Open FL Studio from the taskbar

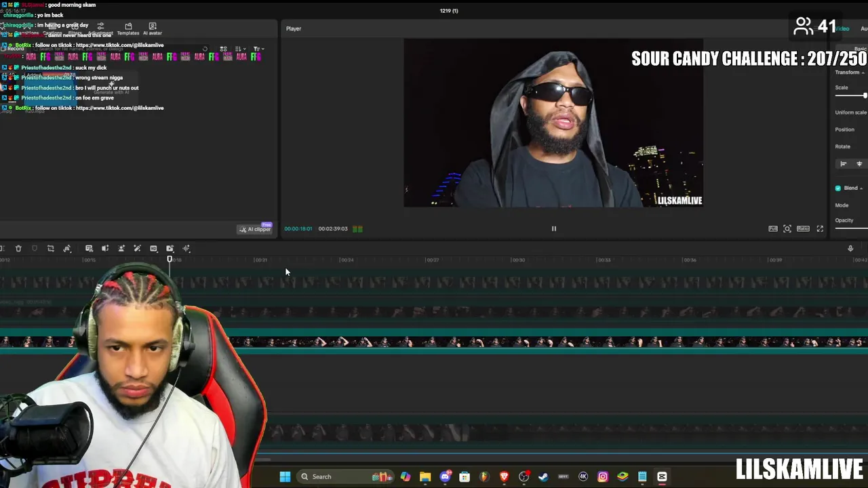tap(484, 476)
